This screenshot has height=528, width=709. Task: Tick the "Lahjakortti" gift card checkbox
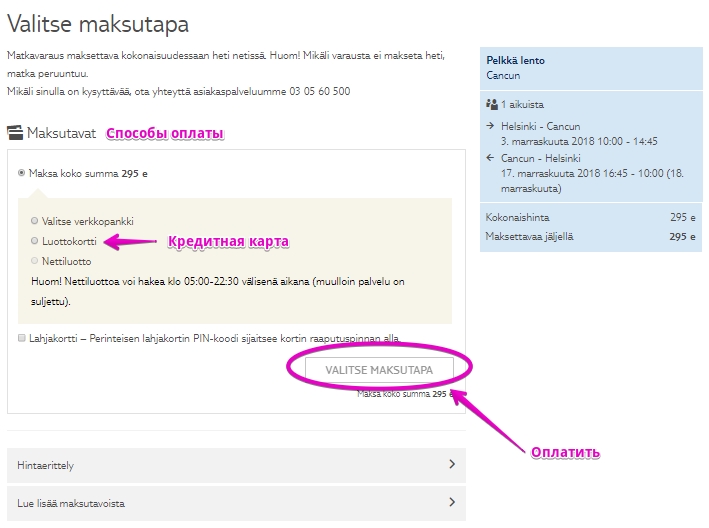pyautogui.click(x=21, y=338)
